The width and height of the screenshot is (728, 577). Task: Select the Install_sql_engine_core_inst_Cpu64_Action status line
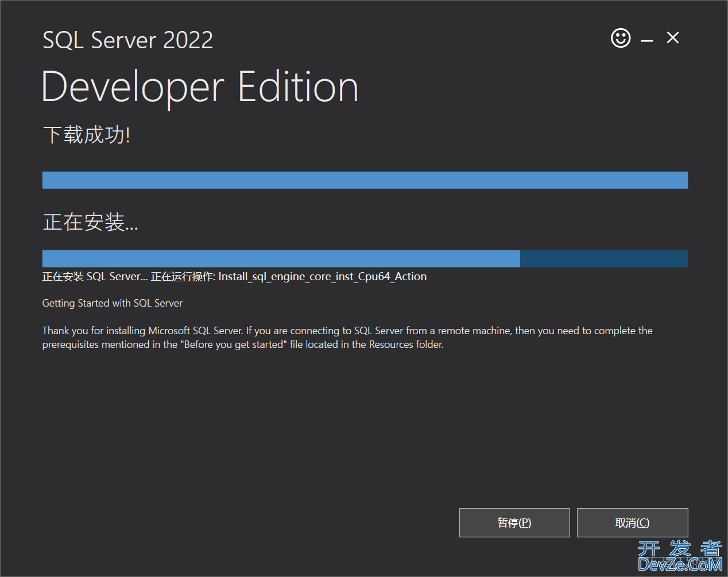pos(234,277)
